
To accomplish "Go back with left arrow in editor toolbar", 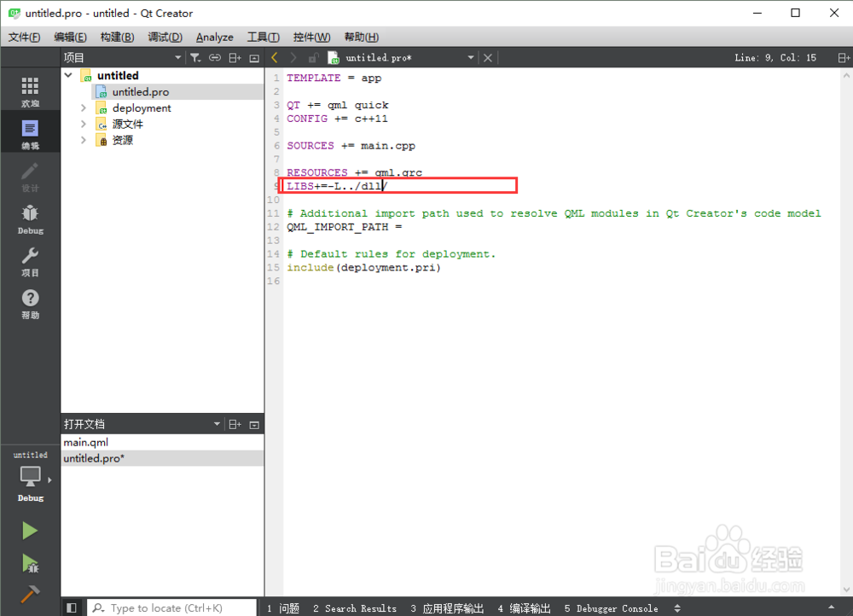I will click(275, 57).
